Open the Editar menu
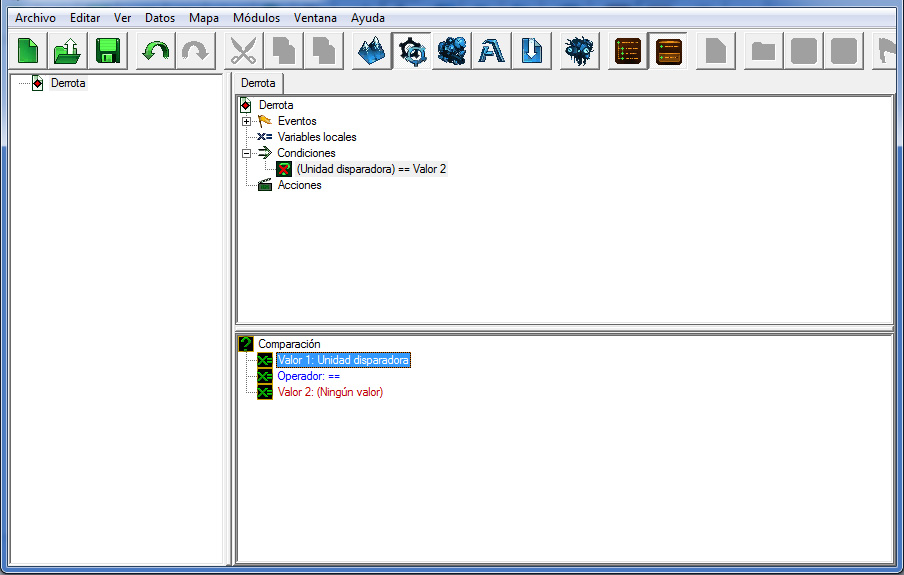Image resolution: width=904 pixels, height=575 pixels. (x=85, y=18)
